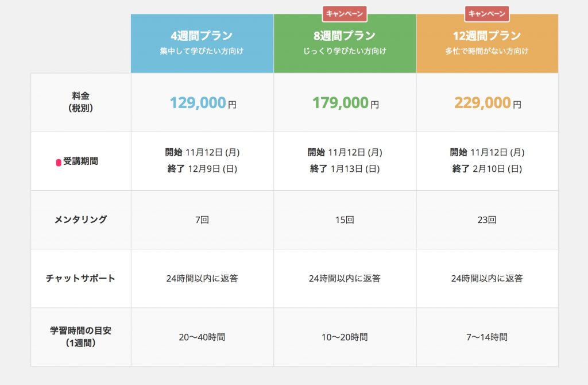Click the pink marker beside 受講期間
Screen dimensions: 588x385
59,163
